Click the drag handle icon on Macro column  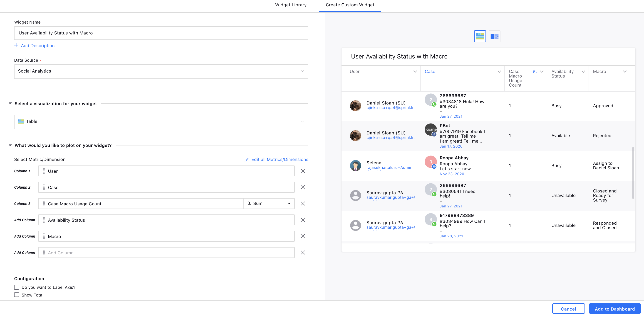point(44,236)
